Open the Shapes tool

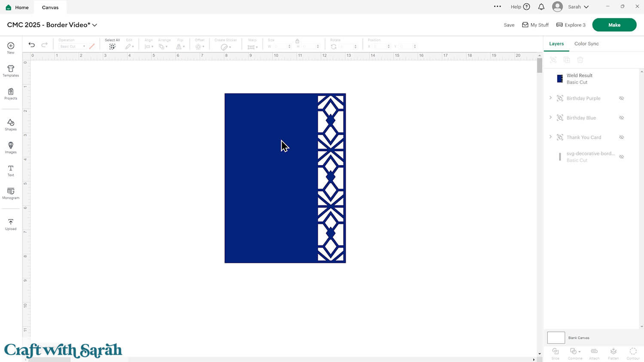click(x=11, y=125)
